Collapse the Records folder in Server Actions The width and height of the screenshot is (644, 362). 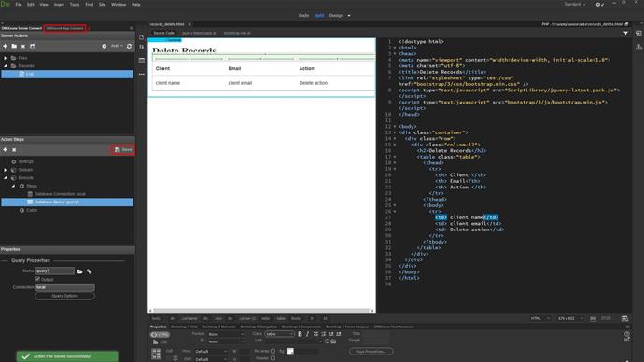[5, 65]
